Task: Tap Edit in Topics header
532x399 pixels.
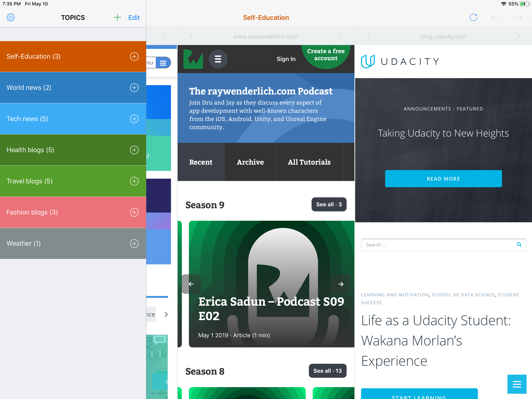Action: pos(134,17)
